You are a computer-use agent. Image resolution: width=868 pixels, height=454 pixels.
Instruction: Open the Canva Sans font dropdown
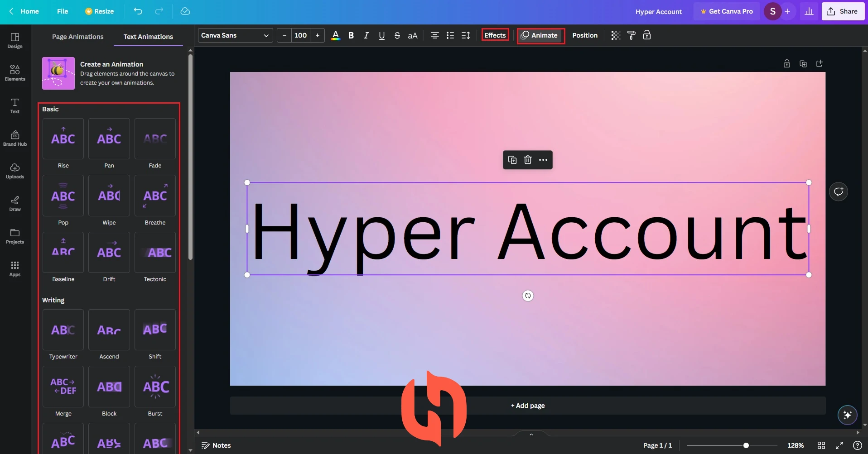(x=235, y=35)
